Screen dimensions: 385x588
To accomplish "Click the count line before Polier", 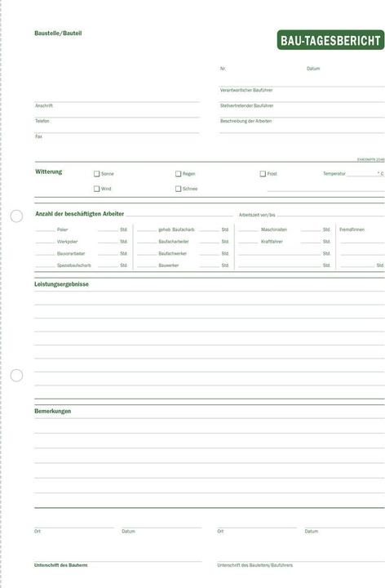I will coord(45,230).
